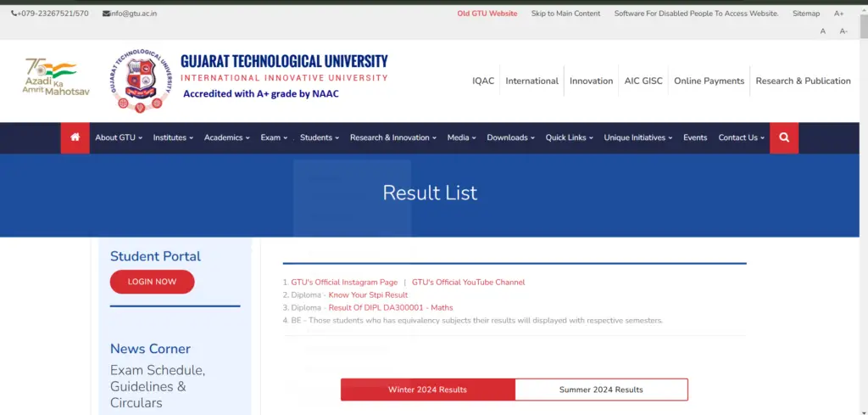Click the Gujarat Technological University title
This screenshot has width=868, height=415.
pyautogui.click(x=284, y=61)
